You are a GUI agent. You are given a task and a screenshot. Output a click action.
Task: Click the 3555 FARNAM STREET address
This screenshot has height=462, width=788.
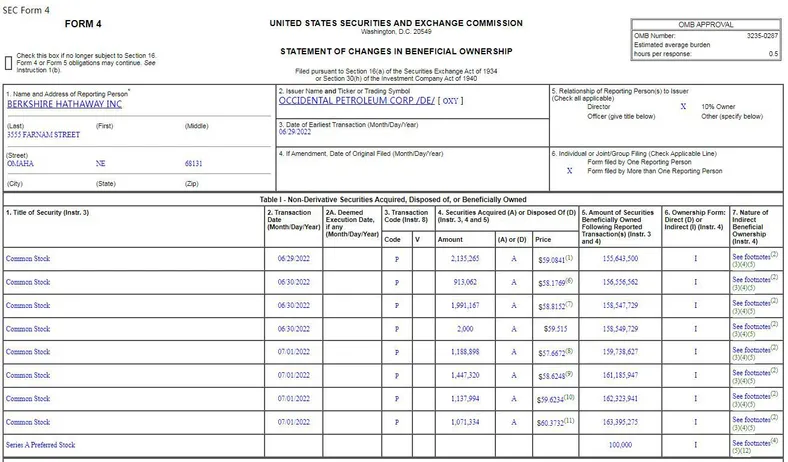click(43, 135)
